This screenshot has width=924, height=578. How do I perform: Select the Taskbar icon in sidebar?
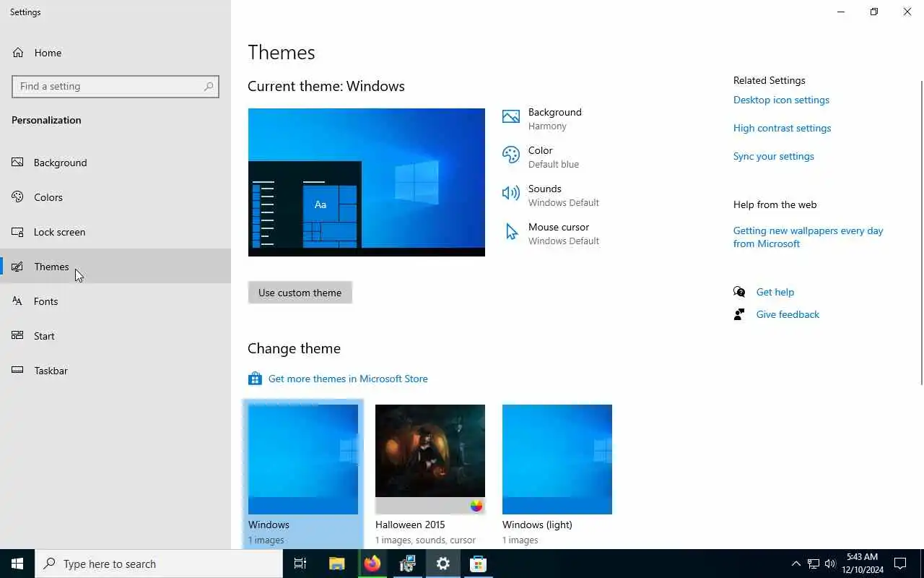pos(18,371)
